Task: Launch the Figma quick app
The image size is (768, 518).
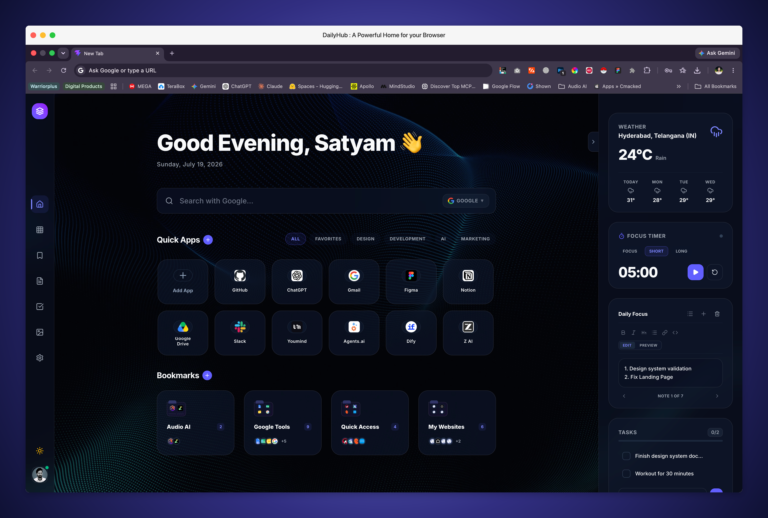Action: click(x=411, y=282)
